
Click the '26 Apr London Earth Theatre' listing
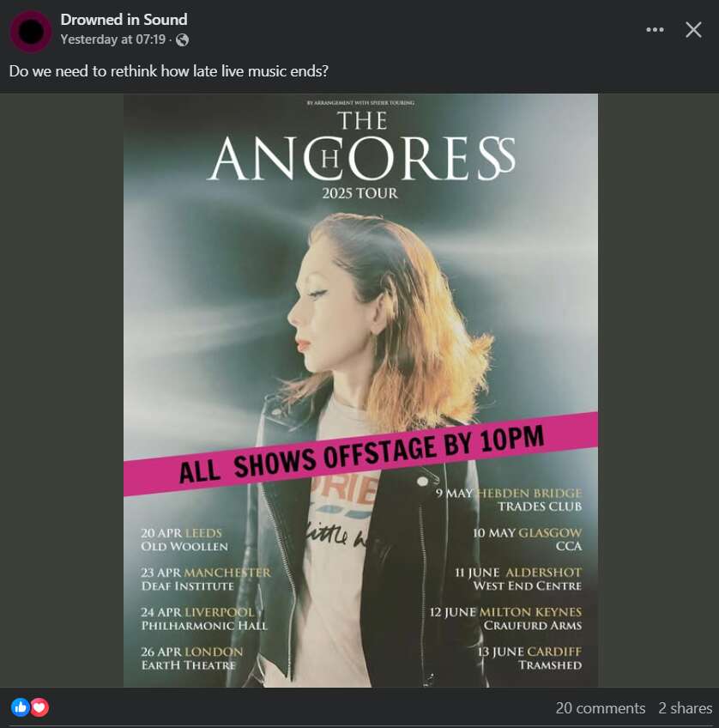(x=191, y=658)
